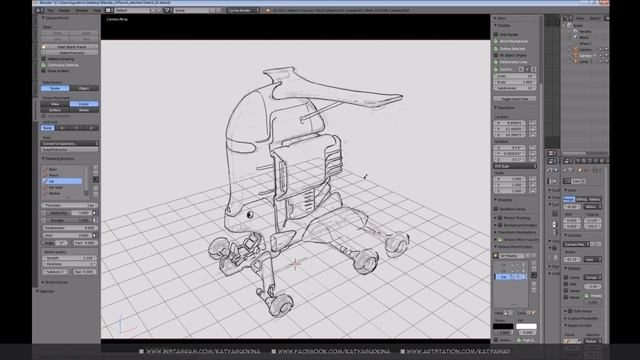Viewport: 640px width, 360px height.
Task: Toggle the World Background checkbox
Action: point(496,41)
